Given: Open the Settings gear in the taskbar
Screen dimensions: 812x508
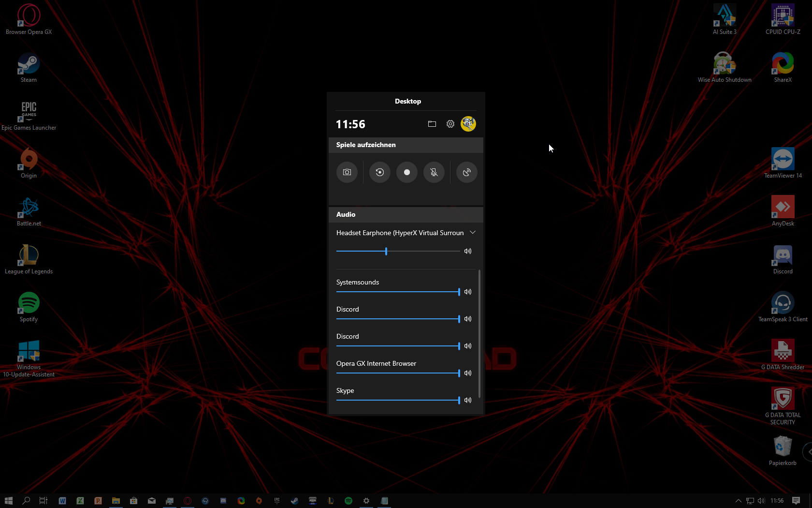Looking at the screenshot, I should pos(366,501).
